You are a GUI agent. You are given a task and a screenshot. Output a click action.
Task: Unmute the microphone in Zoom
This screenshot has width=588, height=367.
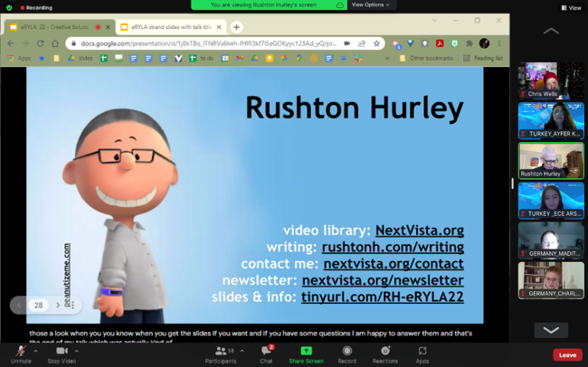[x=21, y=354]
